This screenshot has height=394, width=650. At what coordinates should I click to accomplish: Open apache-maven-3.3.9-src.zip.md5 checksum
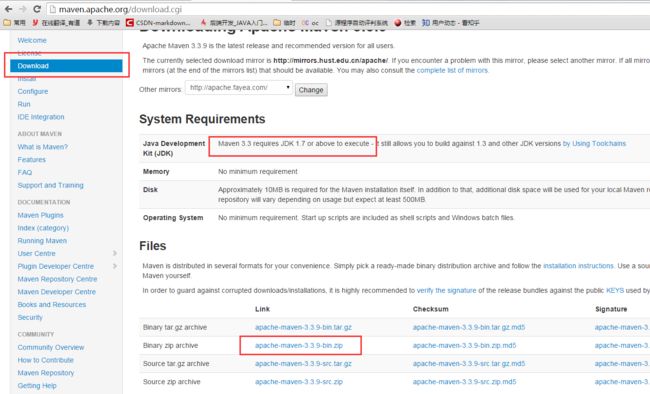point(464,382)
